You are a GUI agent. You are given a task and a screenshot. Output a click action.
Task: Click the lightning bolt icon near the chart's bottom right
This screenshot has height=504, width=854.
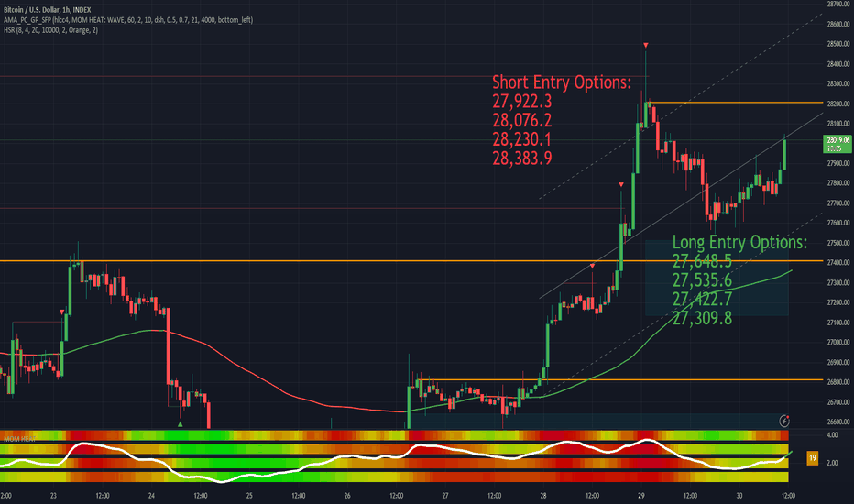pyautogui.click(x=784, y=421)
